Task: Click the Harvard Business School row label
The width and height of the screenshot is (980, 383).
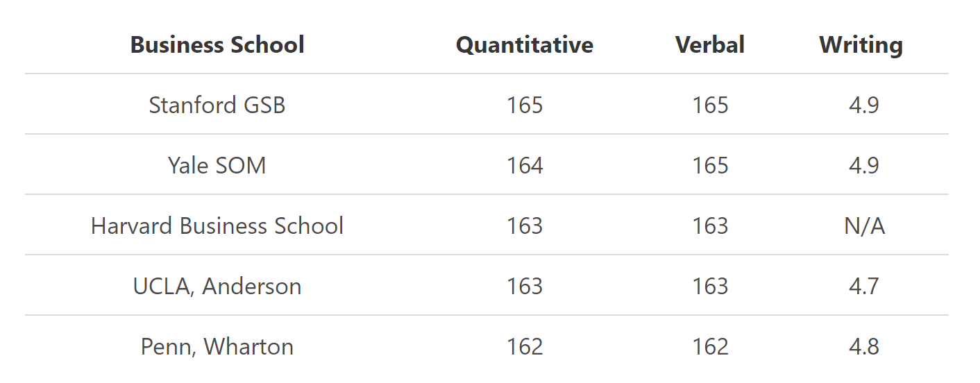Action: pyautogui.click(x=217, y=226)
